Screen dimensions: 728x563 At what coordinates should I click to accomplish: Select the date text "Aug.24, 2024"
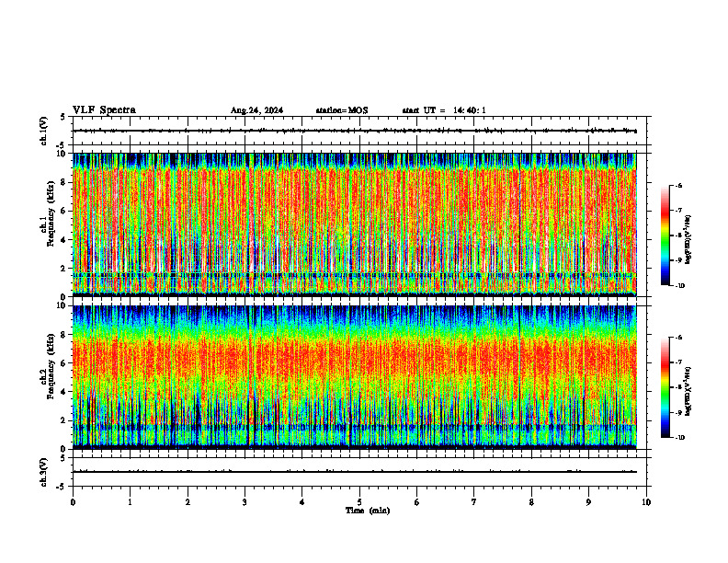(x=256, y=110)
